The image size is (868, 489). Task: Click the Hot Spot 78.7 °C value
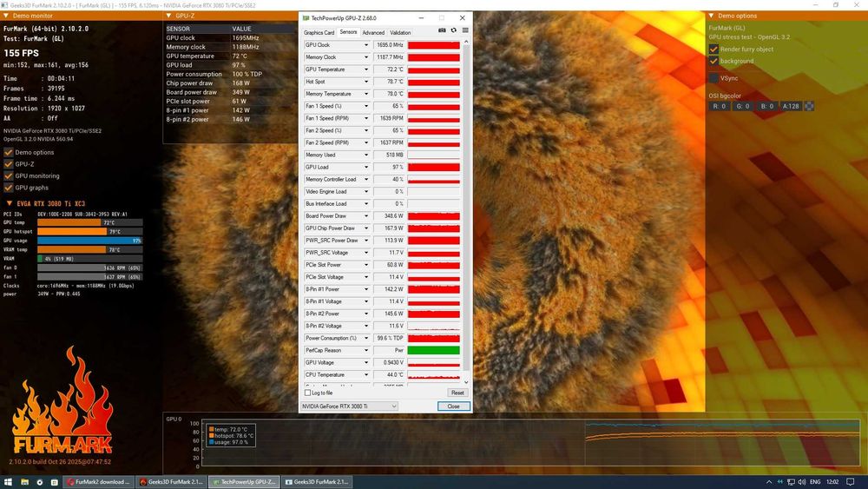[x=390, y=82]
